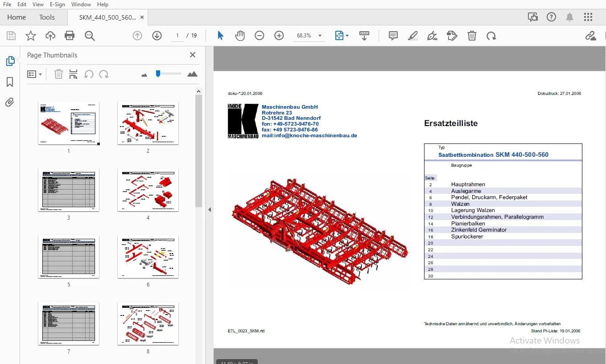Zoom in with the plus button
The width and height of the screenshot is (606, 364).
click(x=279, y=36)
